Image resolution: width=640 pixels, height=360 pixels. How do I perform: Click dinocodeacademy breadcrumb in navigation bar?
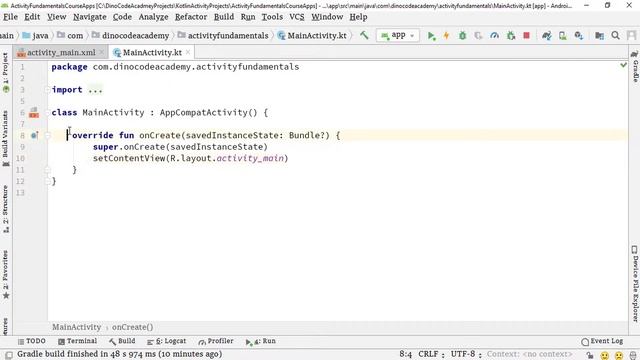pos(131,36)
